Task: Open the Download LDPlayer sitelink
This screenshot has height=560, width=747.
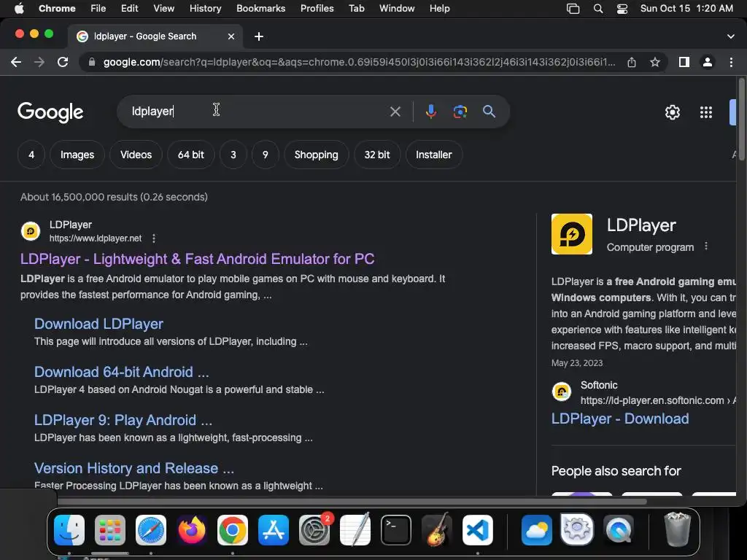Action: [98, 324]
